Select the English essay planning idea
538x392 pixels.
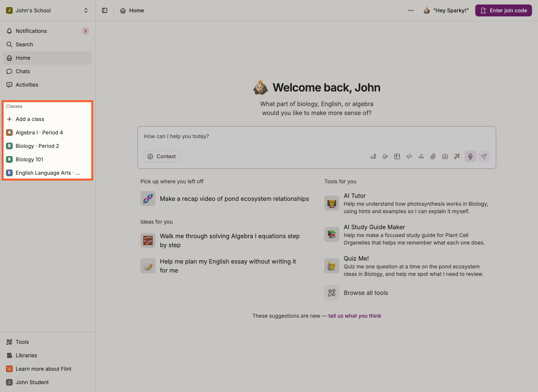click(x=225, y=266)
